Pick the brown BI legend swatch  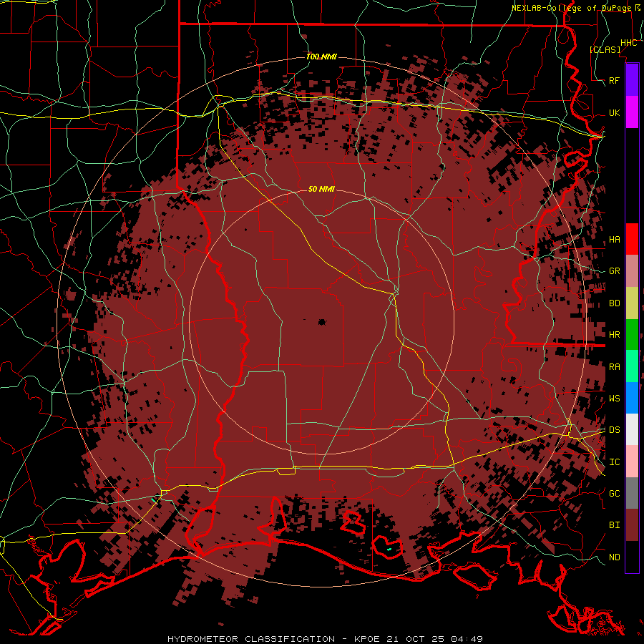(632, 525)
